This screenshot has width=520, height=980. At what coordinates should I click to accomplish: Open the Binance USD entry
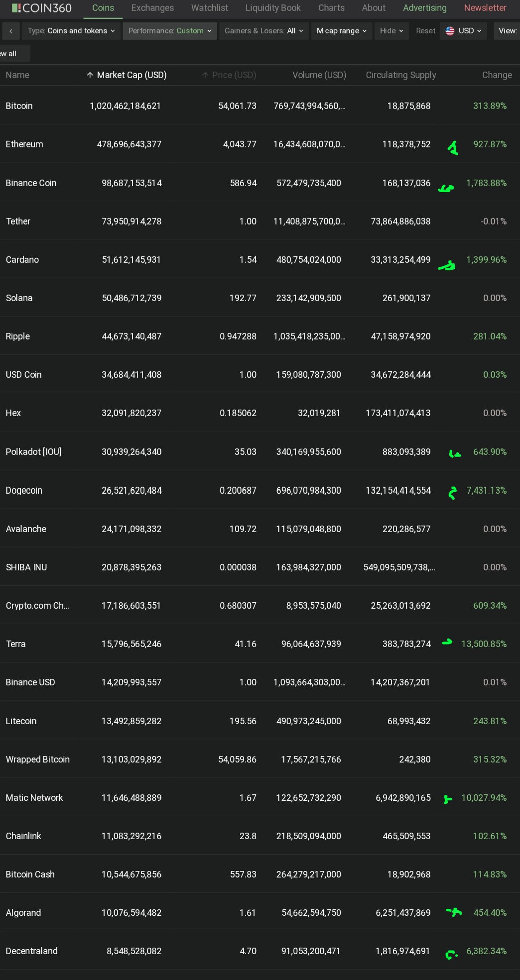30,682
